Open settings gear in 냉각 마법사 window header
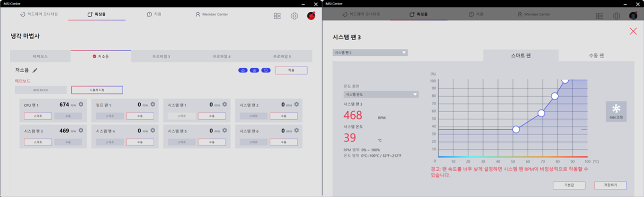This screenshot has height=197, width=644. 294,16
